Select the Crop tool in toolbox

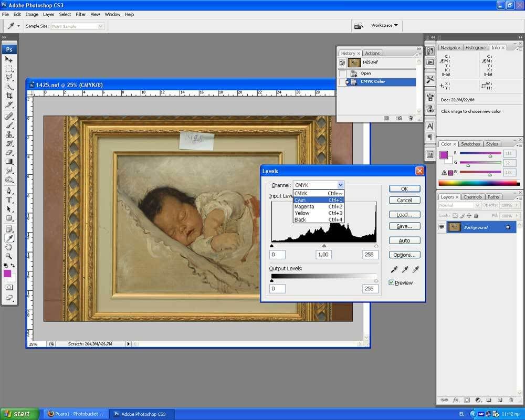[x=9, y=96]
